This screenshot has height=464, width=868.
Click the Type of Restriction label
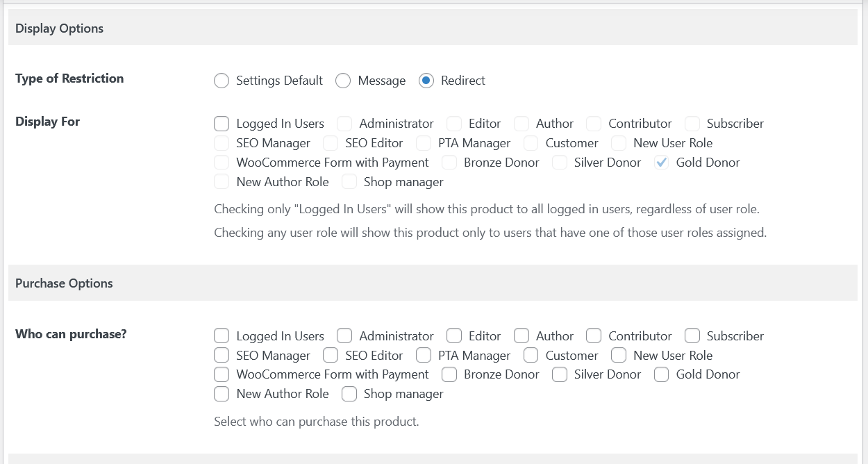coord(69,78)
